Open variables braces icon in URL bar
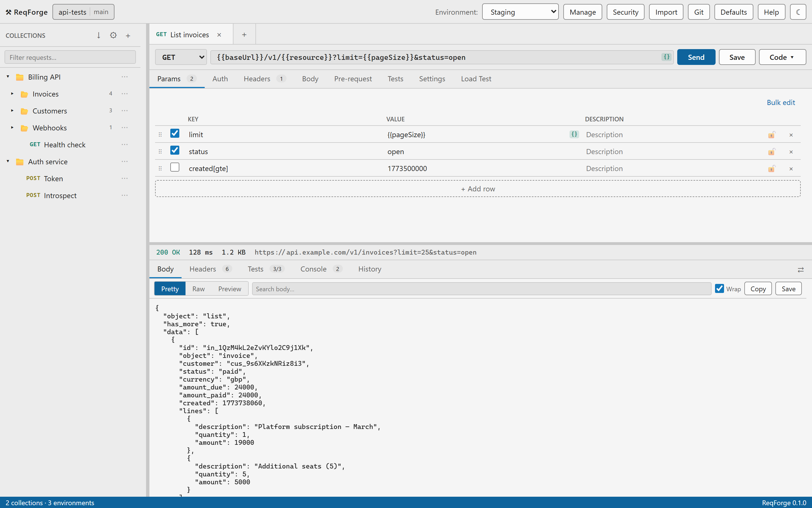Screen dimensions: 812x508 (667, 57)
